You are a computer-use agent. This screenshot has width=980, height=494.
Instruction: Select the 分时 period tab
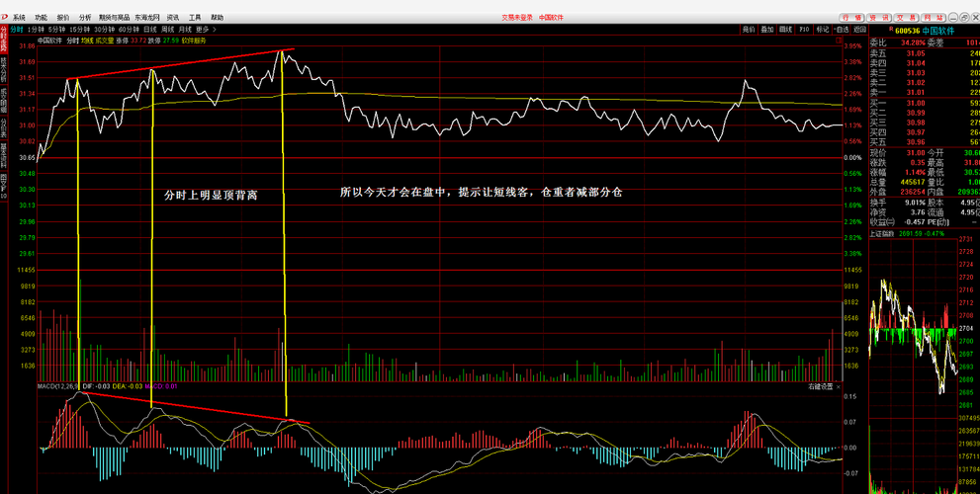(16, 30)
